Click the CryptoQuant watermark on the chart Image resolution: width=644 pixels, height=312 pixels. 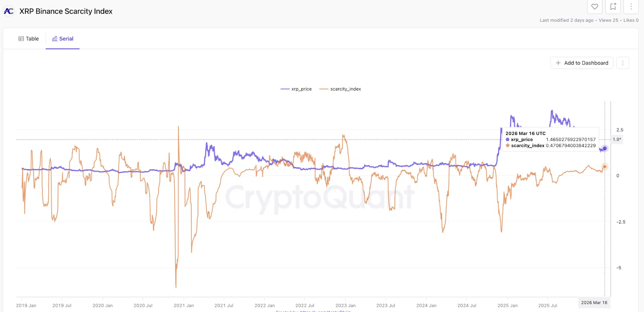point(320,197)
